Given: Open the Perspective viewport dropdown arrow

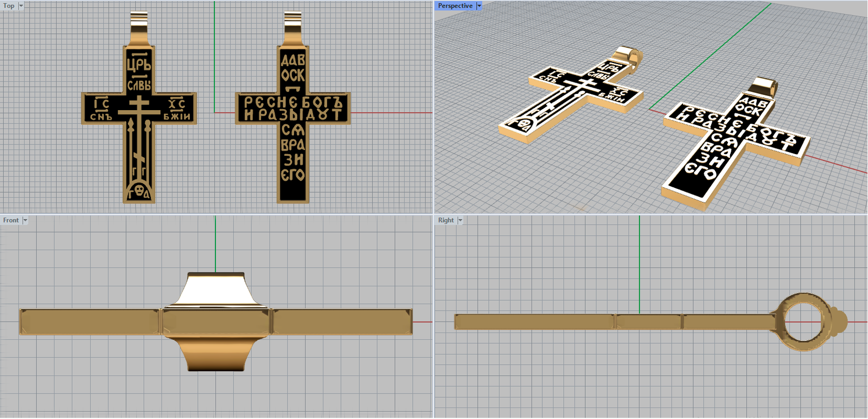Looking at the screenshot, I should coord(479,6).
